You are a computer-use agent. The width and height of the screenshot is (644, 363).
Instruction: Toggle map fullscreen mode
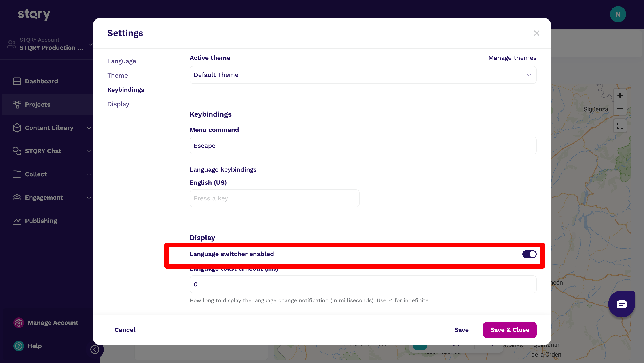(620, 126)
